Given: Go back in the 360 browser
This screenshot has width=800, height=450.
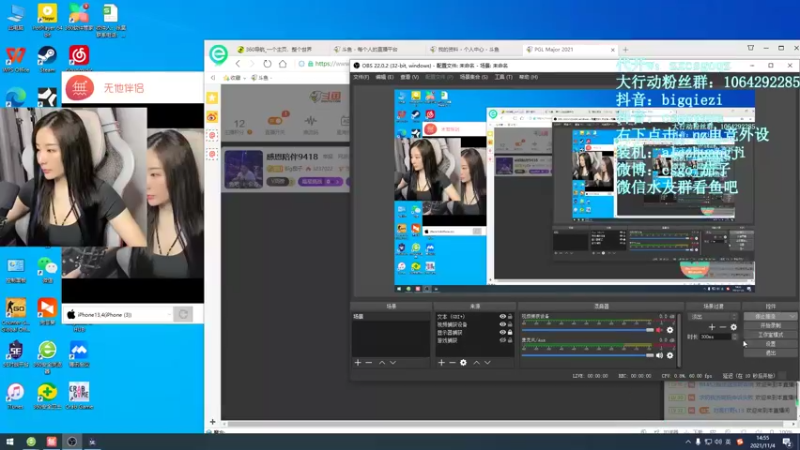Looking at the screenshot, I should (238, 64).
